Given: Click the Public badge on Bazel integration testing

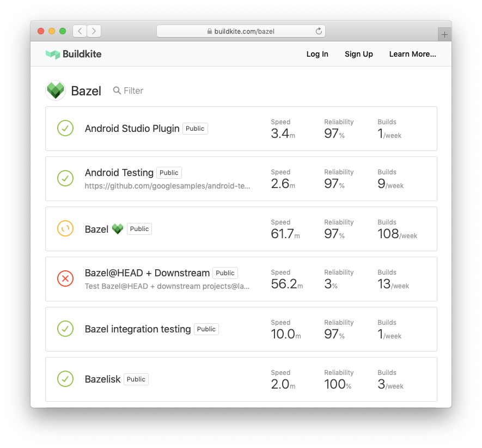Looking at the screenshot, I should [206, 329].
